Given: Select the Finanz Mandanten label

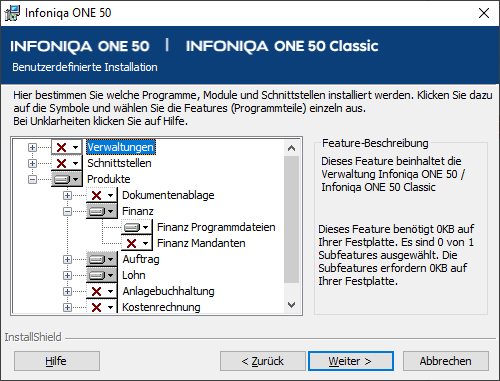Looking at the screenshot, I should pos(201,243).
